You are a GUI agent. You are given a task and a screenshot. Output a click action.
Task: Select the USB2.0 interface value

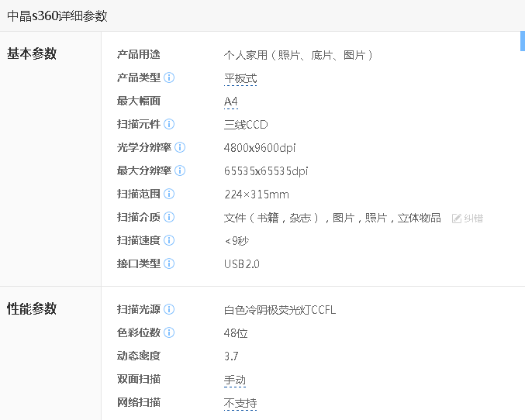[242, 264]
